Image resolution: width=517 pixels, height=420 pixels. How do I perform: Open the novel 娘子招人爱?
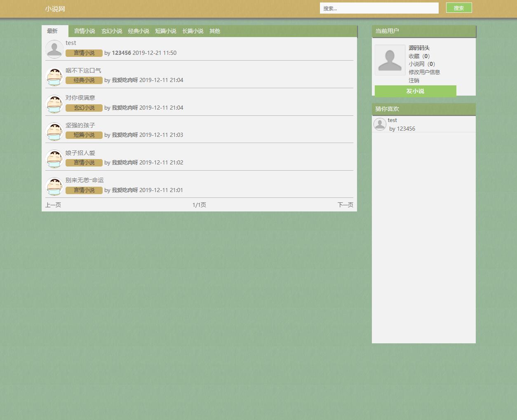click(x=80, y=153)
